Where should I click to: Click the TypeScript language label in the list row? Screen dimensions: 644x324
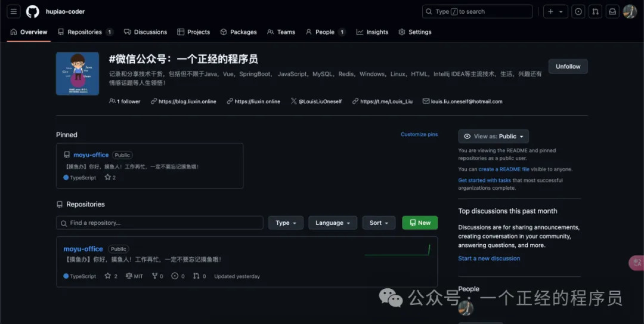click(x=80, y=276)
